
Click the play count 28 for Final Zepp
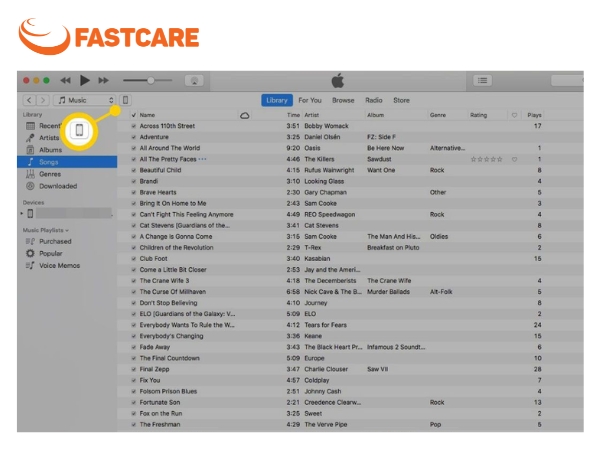point(537,369)
